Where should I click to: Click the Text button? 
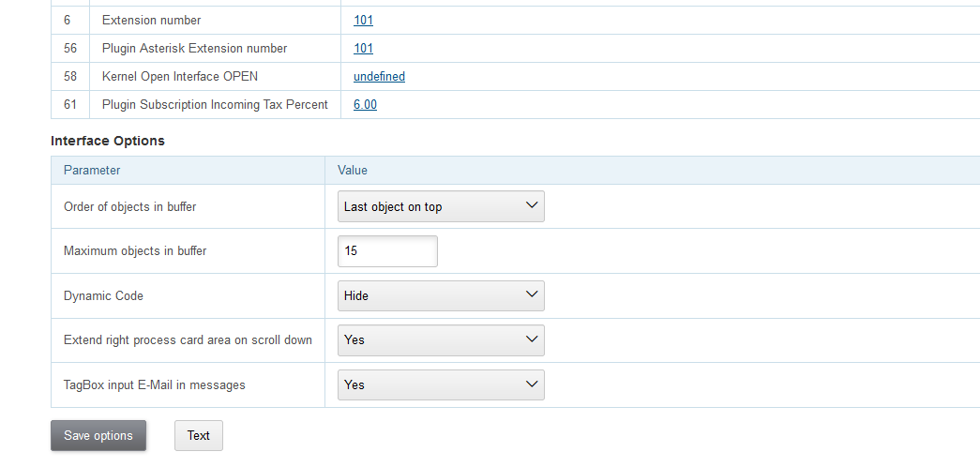pos(199,435)
